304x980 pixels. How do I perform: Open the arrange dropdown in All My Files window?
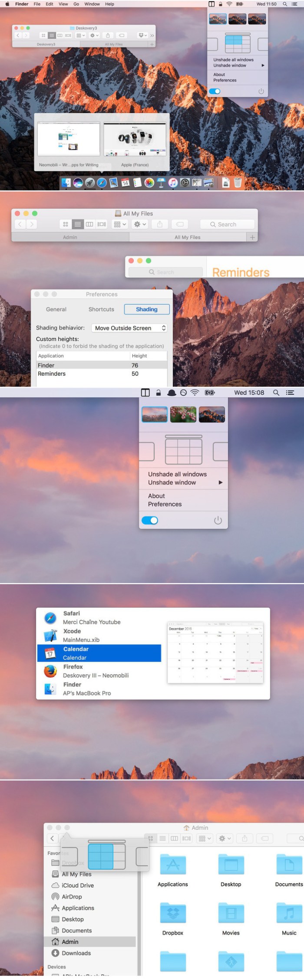[119, 224]
